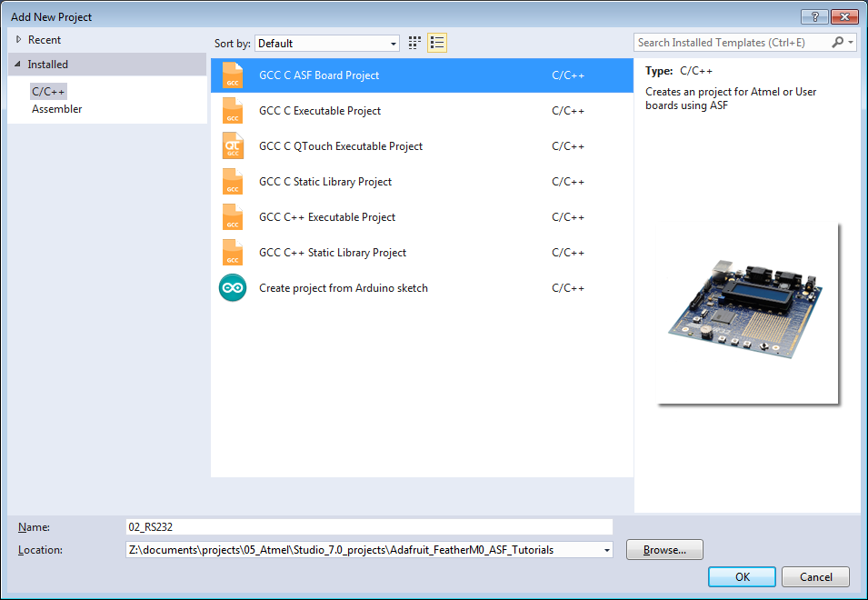Select the Recent tree label
This screenshot has width=868, height=600.
pyautogui.click(x=45, y=40)
